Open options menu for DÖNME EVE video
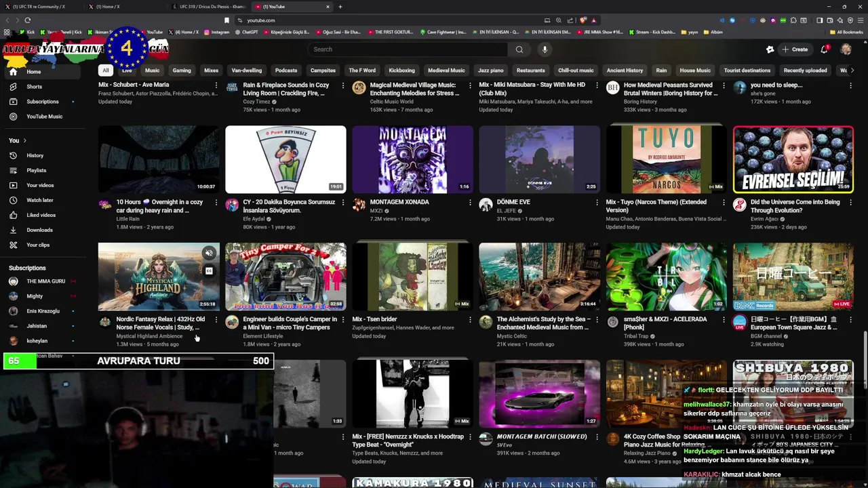 [597, 202]
